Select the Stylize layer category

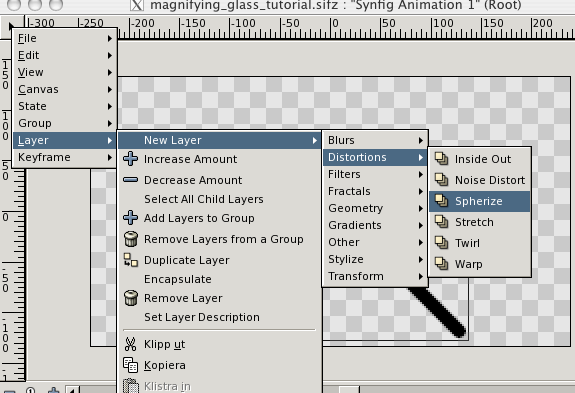[375, 259]
